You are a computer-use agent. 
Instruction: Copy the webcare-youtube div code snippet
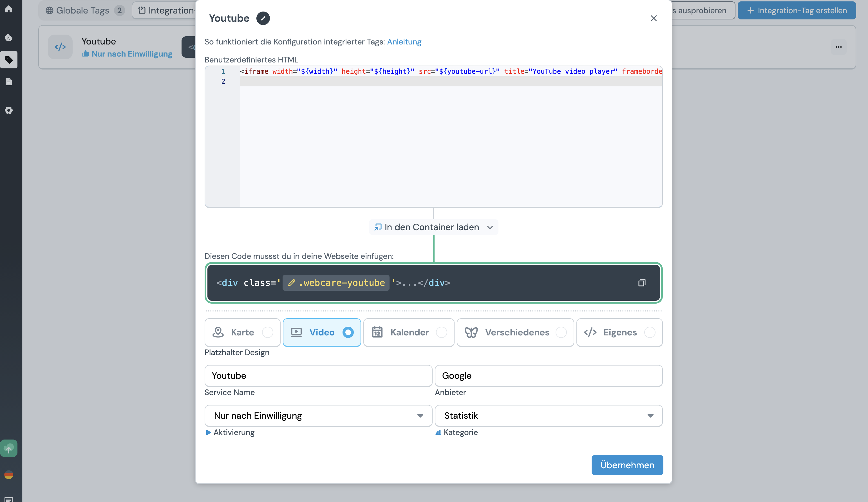[642, 283]
